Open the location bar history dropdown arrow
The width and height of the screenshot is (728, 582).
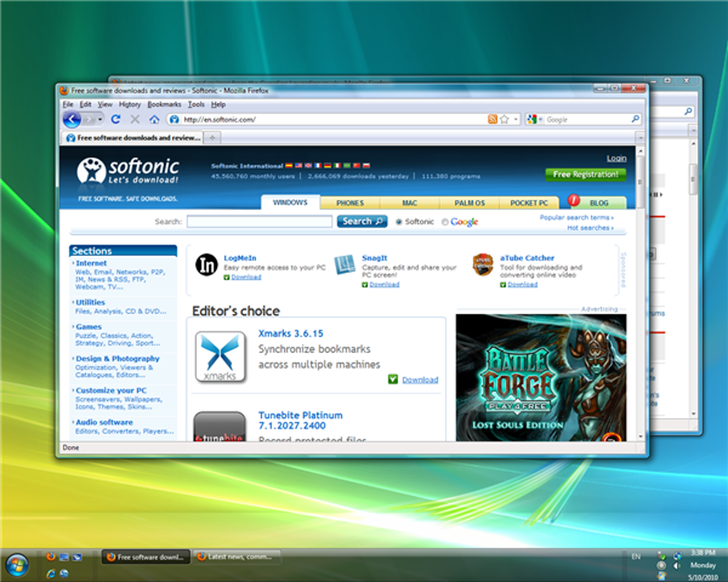point(516,120)
